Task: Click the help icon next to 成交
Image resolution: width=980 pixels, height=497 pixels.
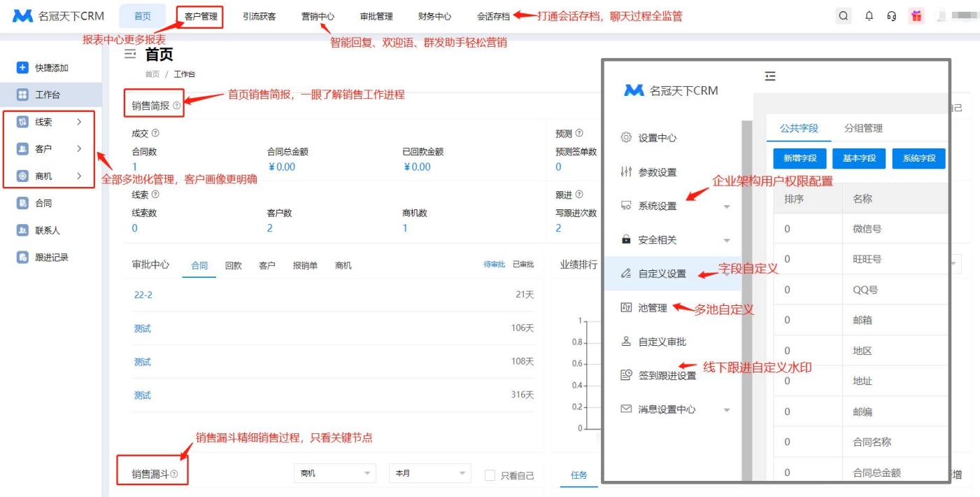Action: click(155, 133)
